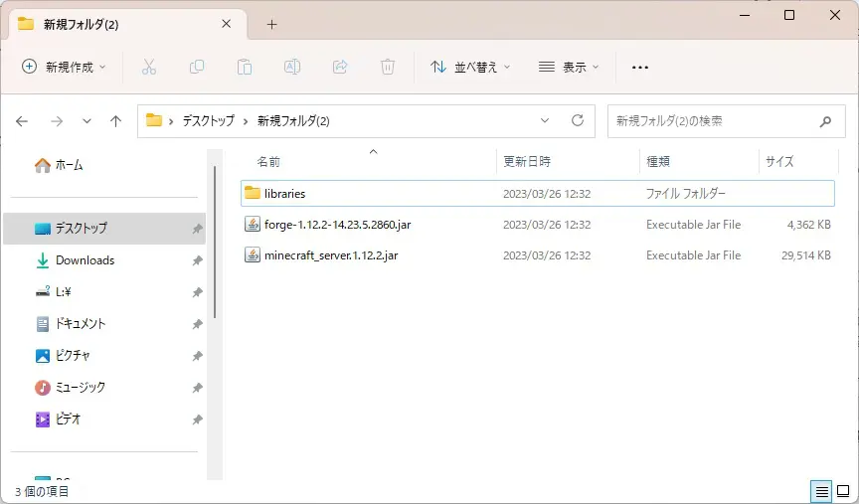Click the Share icon in toolbar
The height and width of the screenshot is (504, 859).
pos(340,67)
